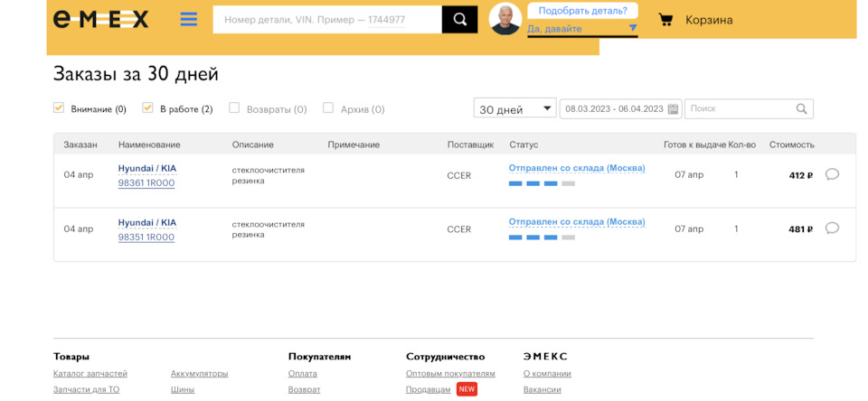Click the arrow icon next to 'Да, давайте'
868x401 pixels.
click(633, 28)
